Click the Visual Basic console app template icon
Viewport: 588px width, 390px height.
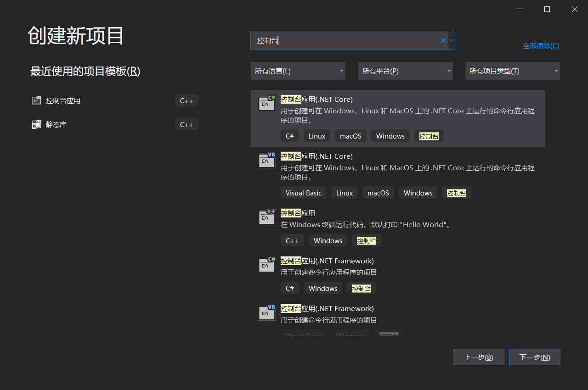pos(266,160)
